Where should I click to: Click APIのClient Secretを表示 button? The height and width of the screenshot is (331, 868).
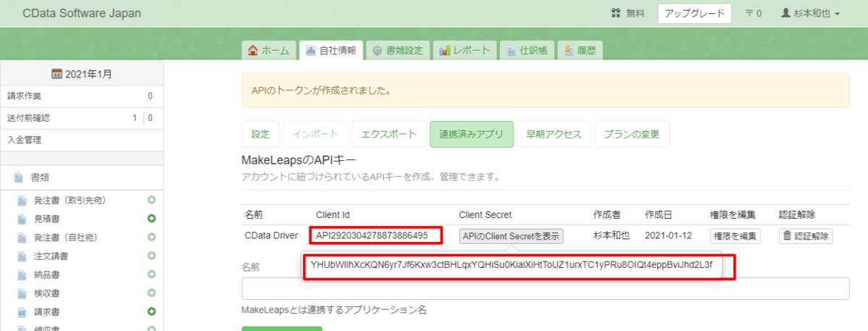pos(511,236)
